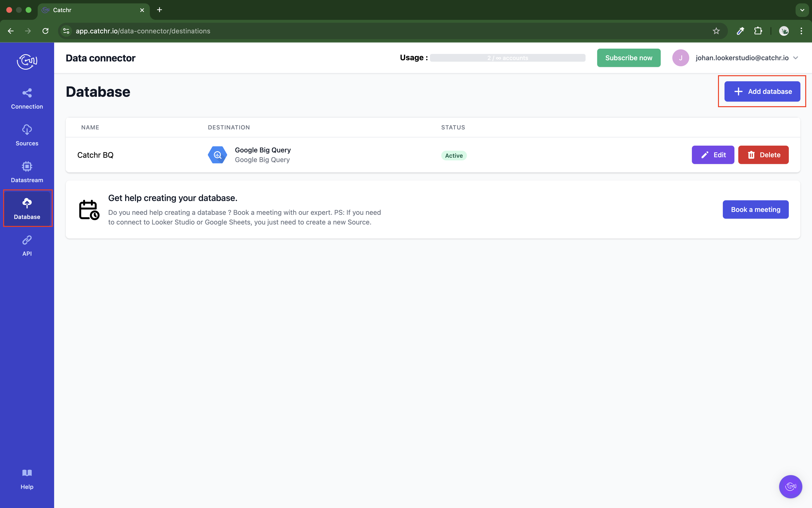The image size is (812, 508).
Task: Click 'Get help creating your database.' heading
Action: pos(173,198)
